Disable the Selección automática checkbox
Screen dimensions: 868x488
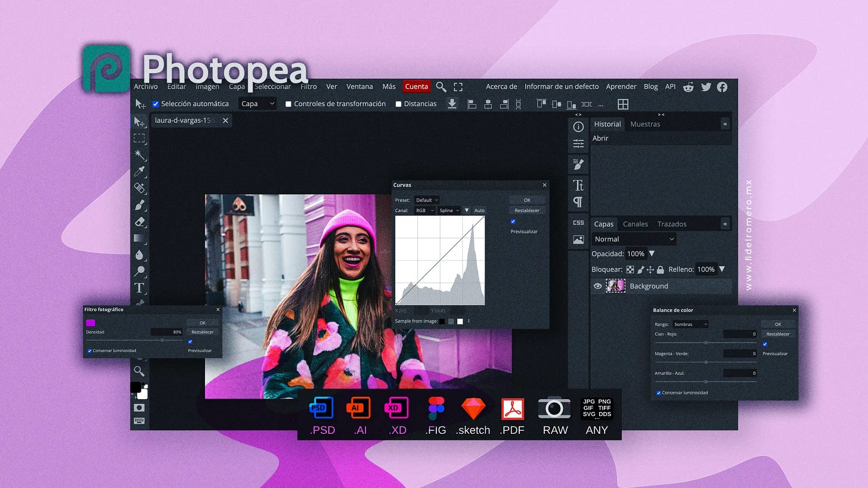click(156, 104)
